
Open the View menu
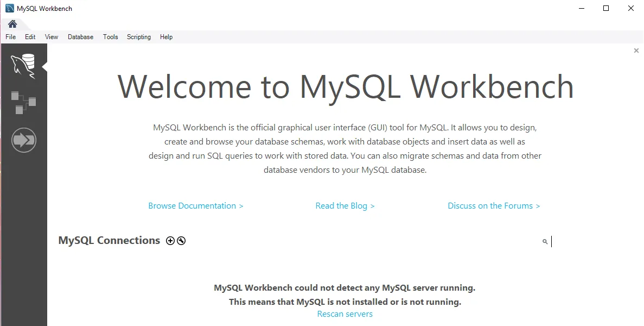[52, 37]
